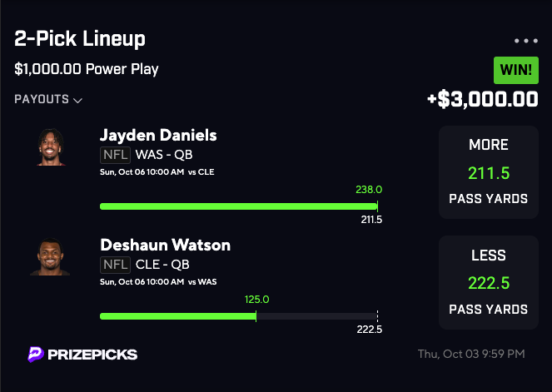The image size is (552, 392).
Task: Click the LESS 222.5 Pass Yards pick box
Action: [488, 282]
